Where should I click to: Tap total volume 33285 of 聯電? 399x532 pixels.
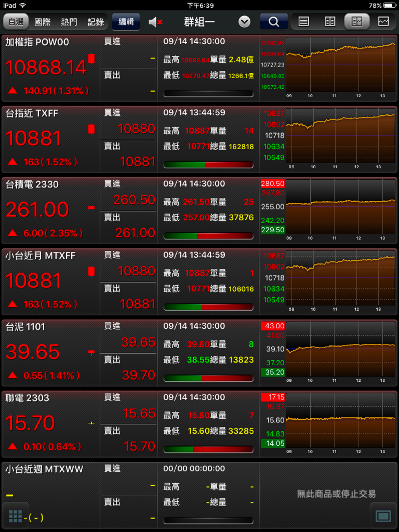pyautogui.click(x=241, y=431)
